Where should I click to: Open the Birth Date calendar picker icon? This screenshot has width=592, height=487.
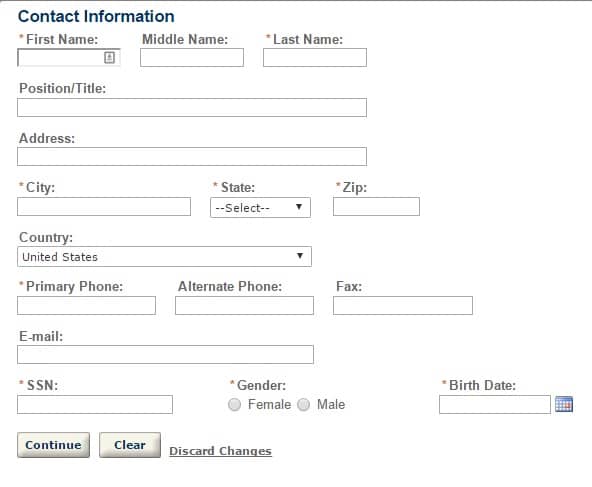(564, 404)
